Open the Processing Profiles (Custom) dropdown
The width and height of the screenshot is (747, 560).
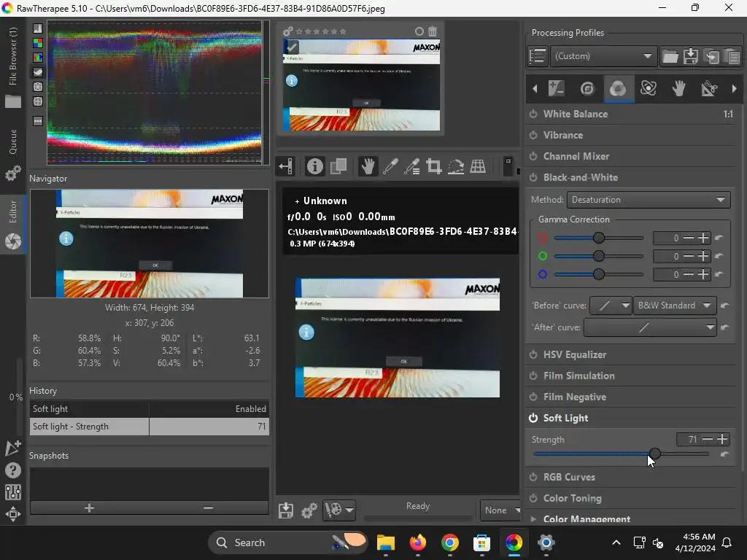(603, 56)
